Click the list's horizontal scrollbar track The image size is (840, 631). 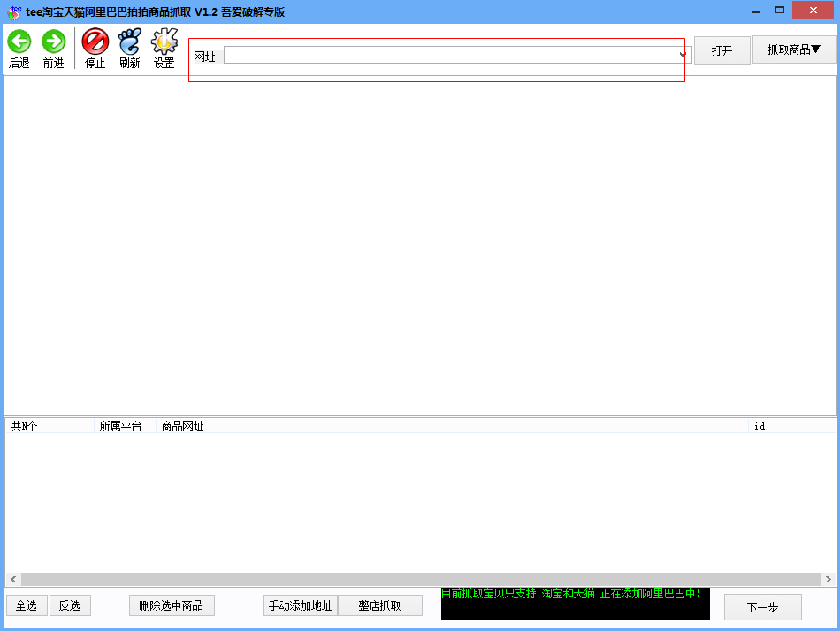point(421,579)
